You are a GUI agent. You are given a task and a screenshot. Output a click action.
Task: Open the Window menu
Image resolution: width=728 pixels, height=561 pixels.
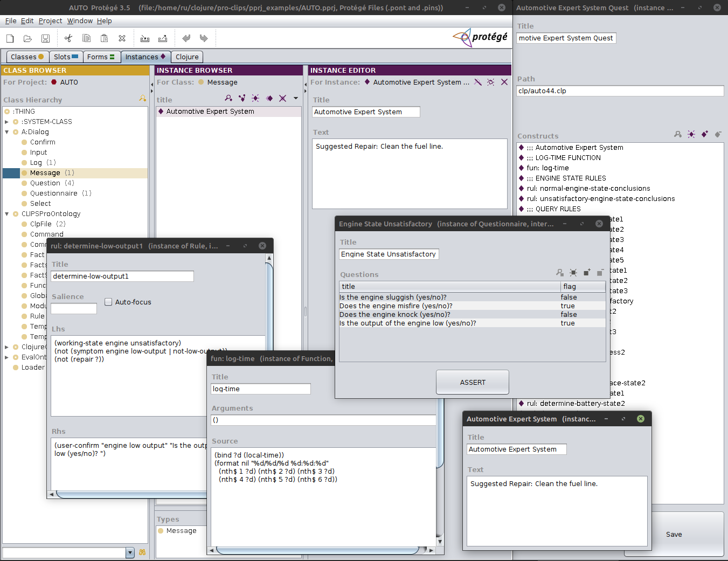pyautogui.click(x=80, y=21)
